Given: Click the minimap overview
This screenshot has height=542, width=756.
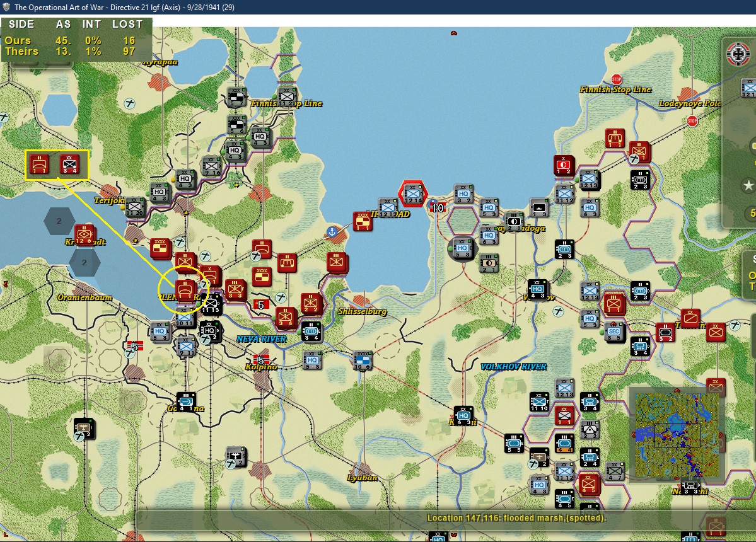Looking at the screenshot, I should point(677,435).
